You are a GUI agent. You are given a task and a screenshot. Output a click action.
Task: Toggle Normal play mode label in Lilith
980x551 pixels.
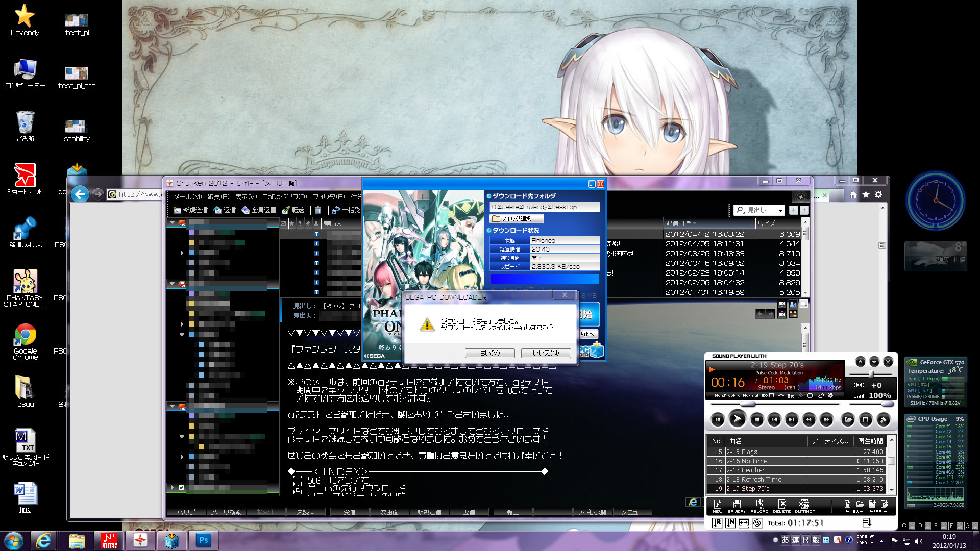(x=750, y=395)
